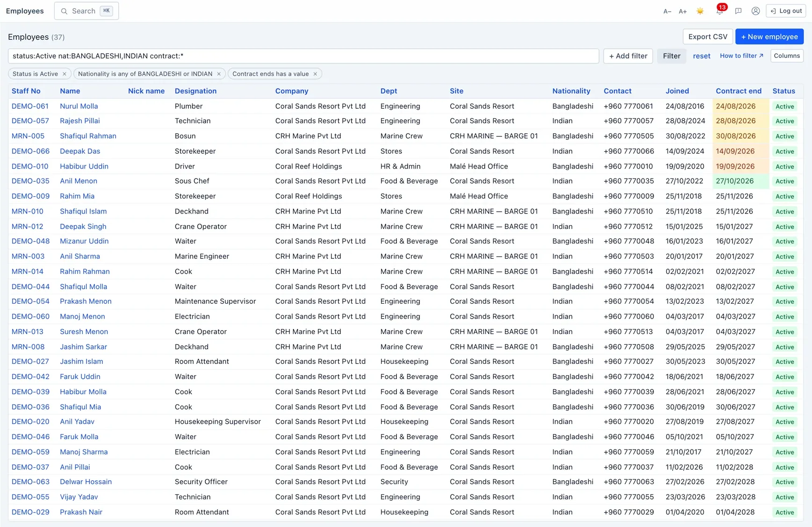Sort by Site column header
The height and width of the screenshot is (527, 812).
[x=457, y=91]
